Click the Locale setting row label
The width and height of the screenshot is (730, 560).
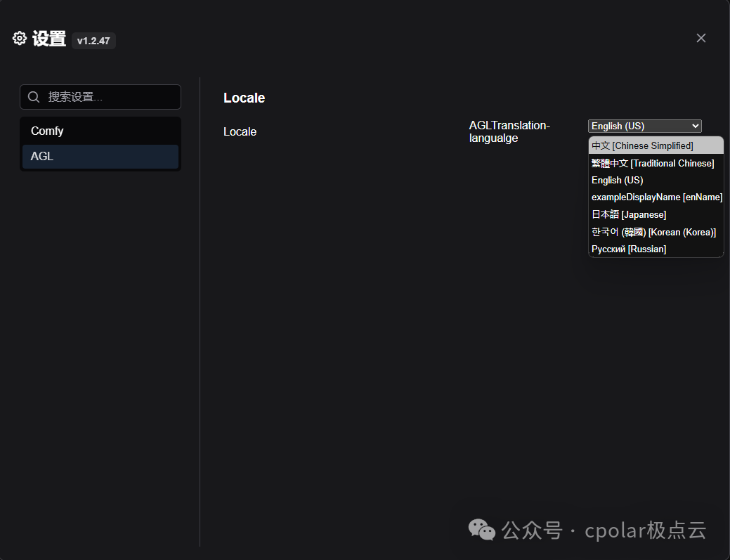pyautogui.click(x=240, y=131)
